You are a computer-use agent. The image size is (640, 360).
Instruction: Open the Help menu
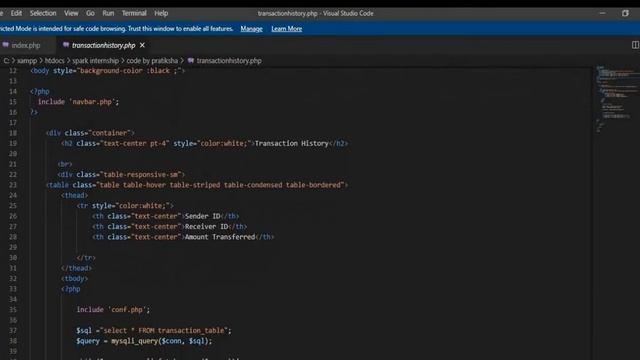pyautogui.click(x=161, y=13)
